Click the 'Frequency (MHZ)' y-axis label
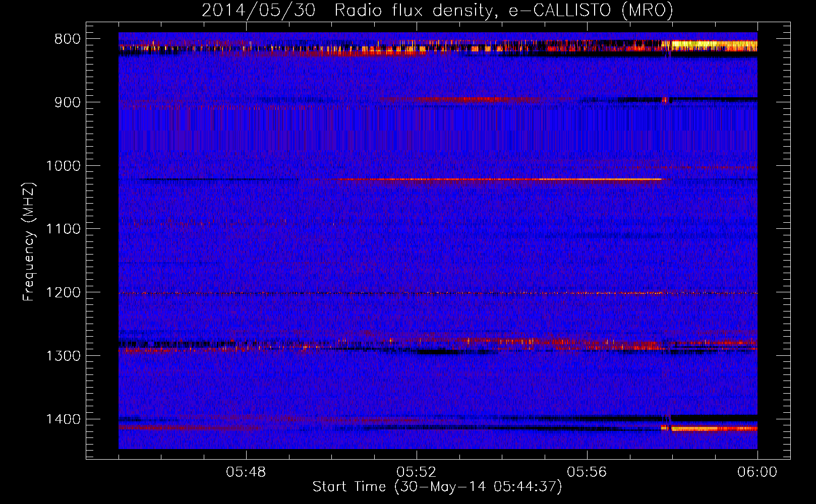 pyautogui.click(x=29, y=242)
